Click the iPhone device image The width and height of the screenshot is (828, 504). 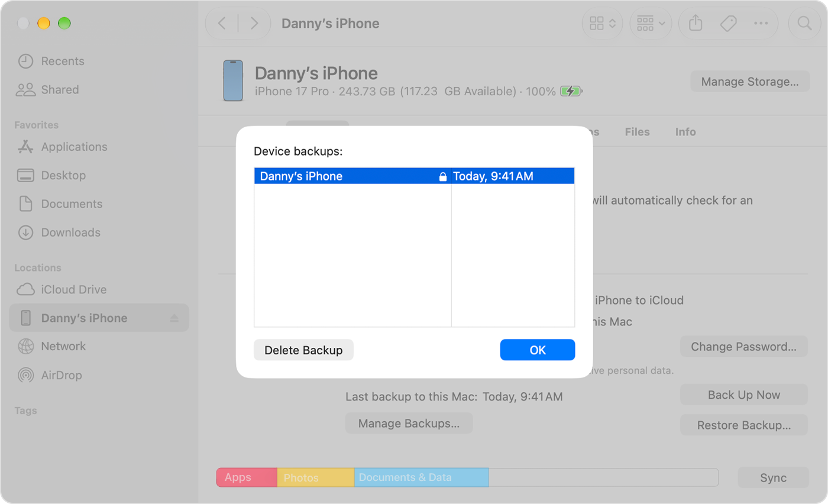click(232, 80)
